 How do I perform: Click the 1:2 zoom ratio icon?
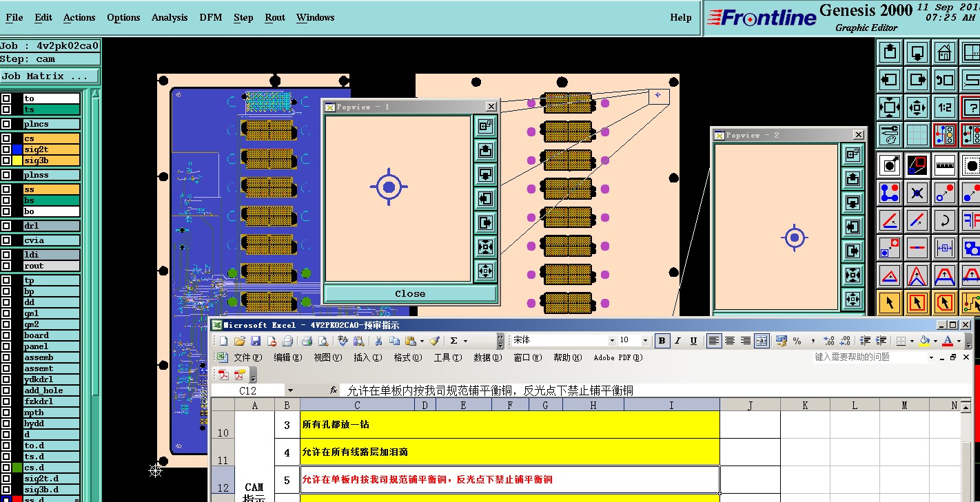tap(945, 107)
